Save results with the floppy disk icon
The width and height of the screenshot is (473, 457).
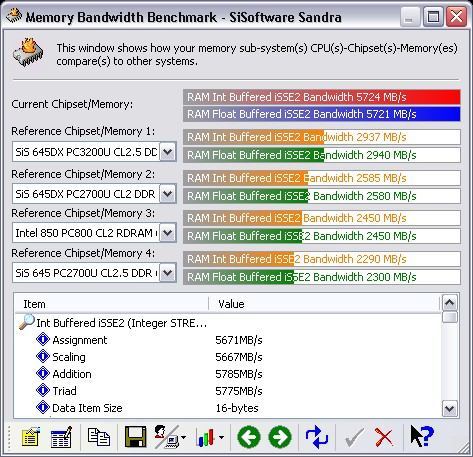point(135,436)
